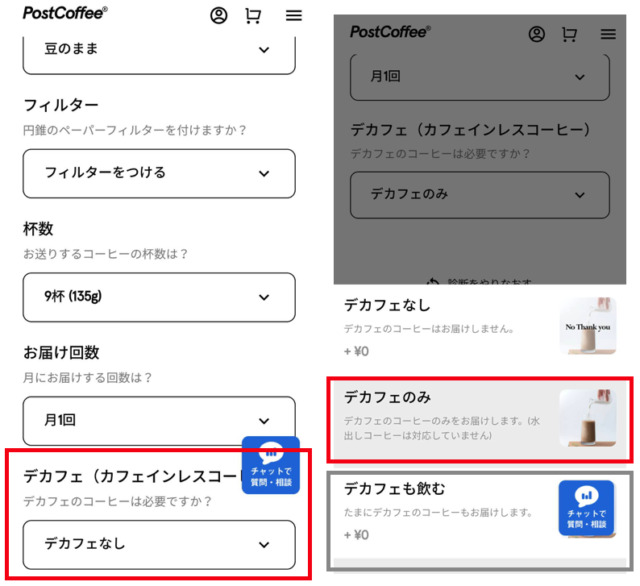Open the デカフェなし dropdown
The height and width of the screenshot is (586, 640).
coord(159,544)
